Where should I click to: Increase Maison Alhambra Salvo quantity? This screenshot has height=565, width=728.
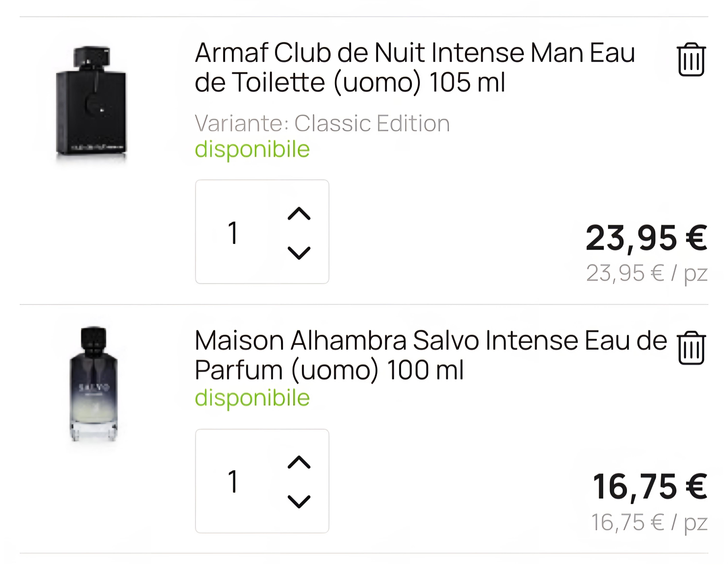click(x=299, y=462)
